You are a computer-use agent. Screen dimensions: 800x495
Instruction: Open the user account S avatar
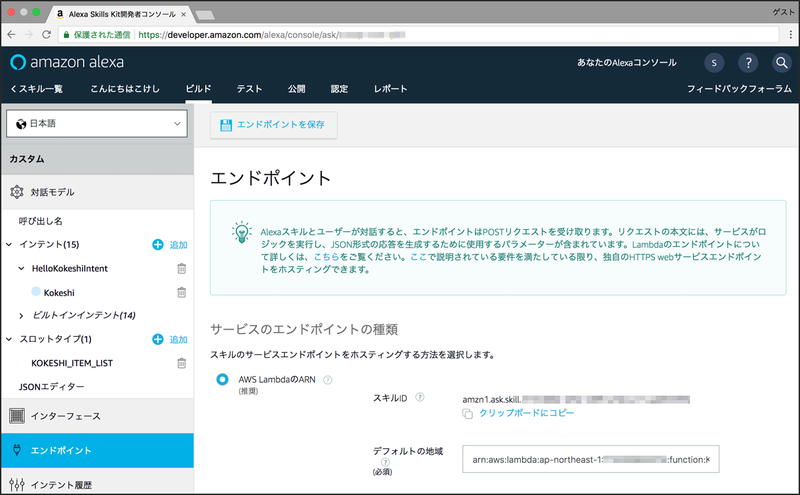pos(714,63)
